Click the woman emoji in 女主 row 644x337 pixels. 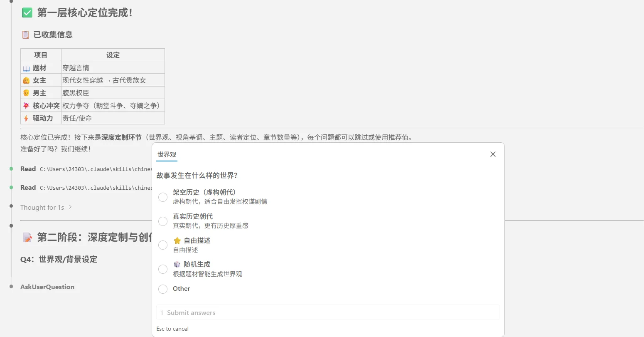click(27, 80)
